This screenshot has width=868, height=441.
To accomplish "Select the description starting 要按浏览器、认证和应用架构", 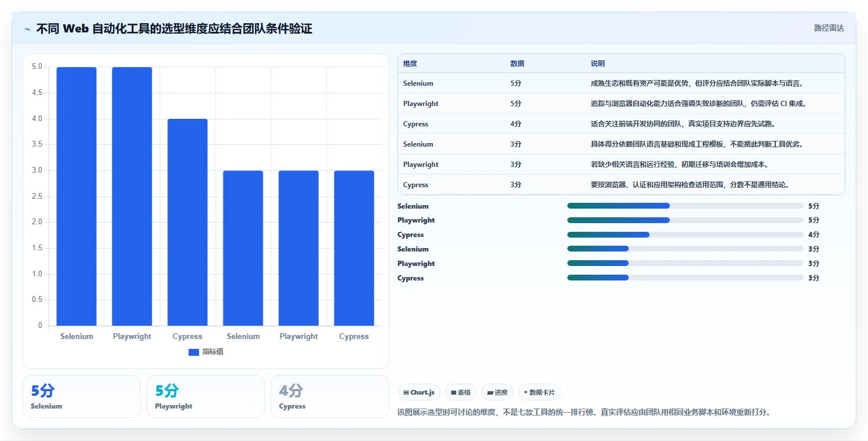I will point(690,185).
